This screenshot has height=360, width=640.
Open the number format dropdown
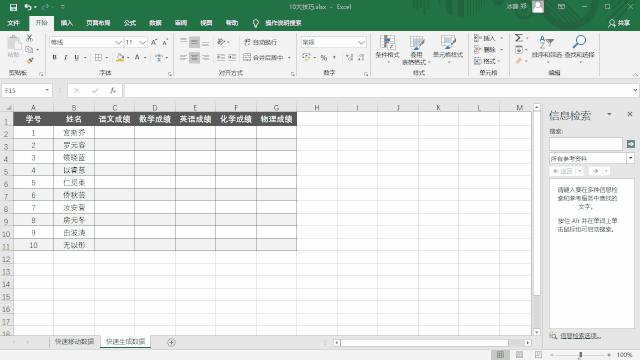click(x=361, y=42)
